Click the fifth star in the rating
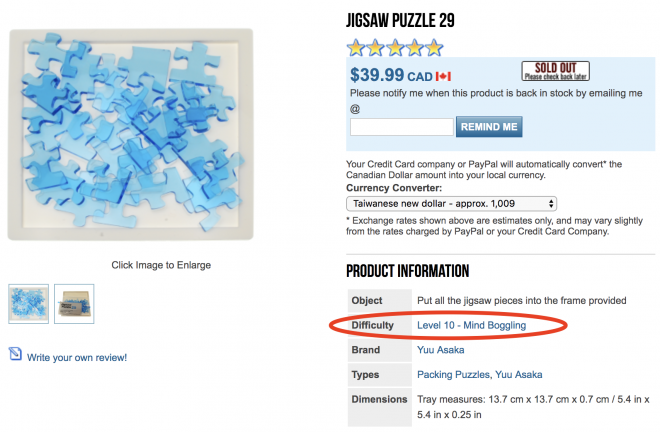The image size is (660, 432). pos(433,47)
